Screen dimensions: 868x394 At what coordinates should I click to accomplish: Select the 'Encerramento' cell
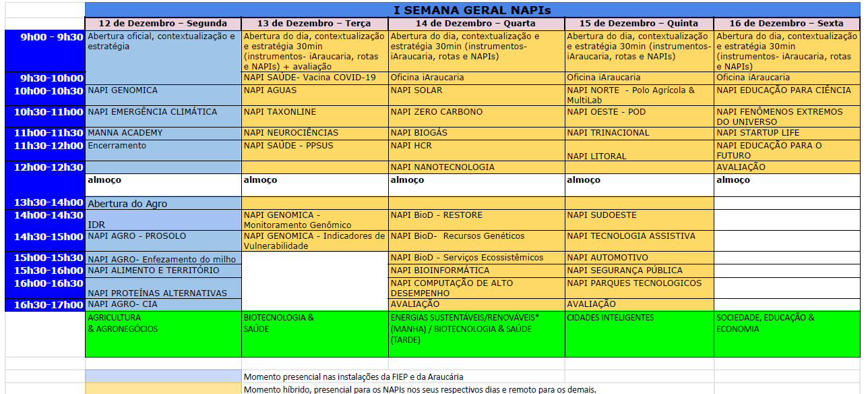pyautogui.click(x=164, y=150)
